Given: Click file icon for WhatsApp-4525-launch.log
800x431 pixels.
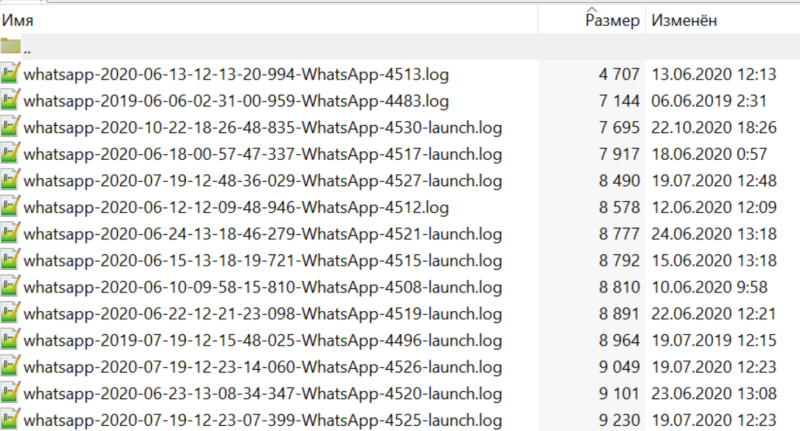Looking at the screenshot, I should [10, 419].
